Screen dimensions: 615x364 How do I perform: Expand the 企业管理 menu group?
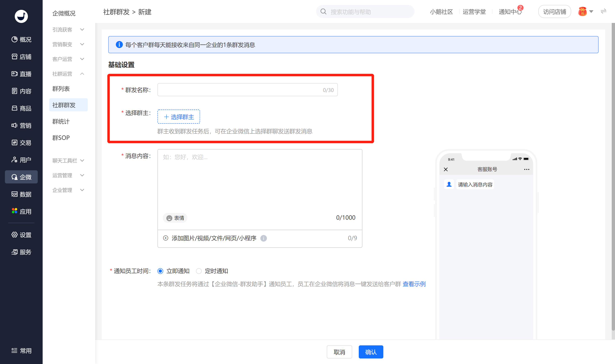pos(68,190)
